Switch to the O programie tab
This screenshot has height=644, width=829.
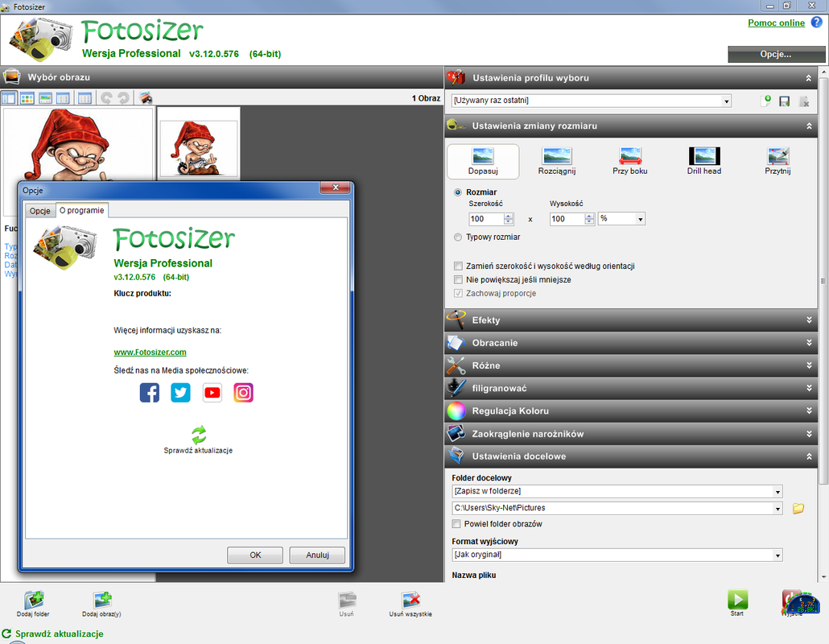82,210
